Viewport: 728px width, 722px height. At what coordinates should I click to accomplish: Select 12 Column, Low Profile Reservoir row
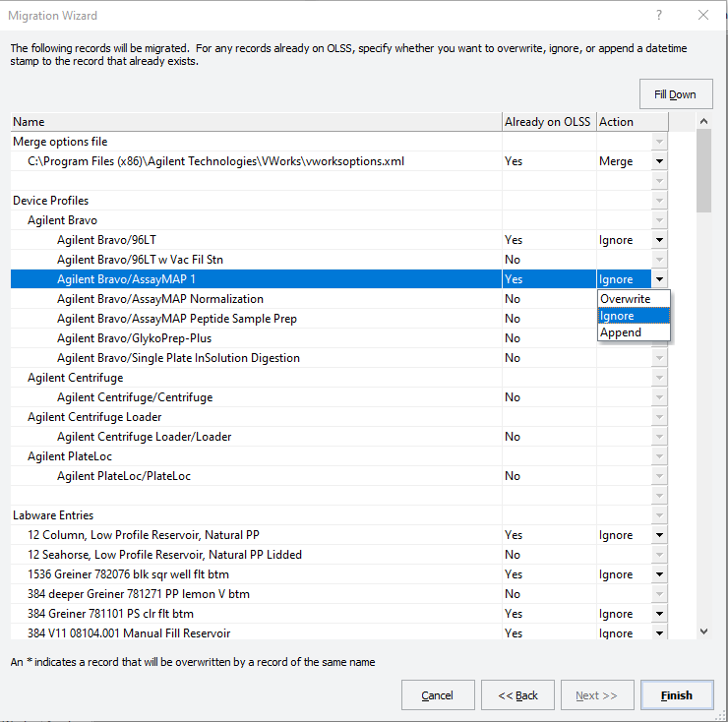pyautogui.click(x=339, y=535)
